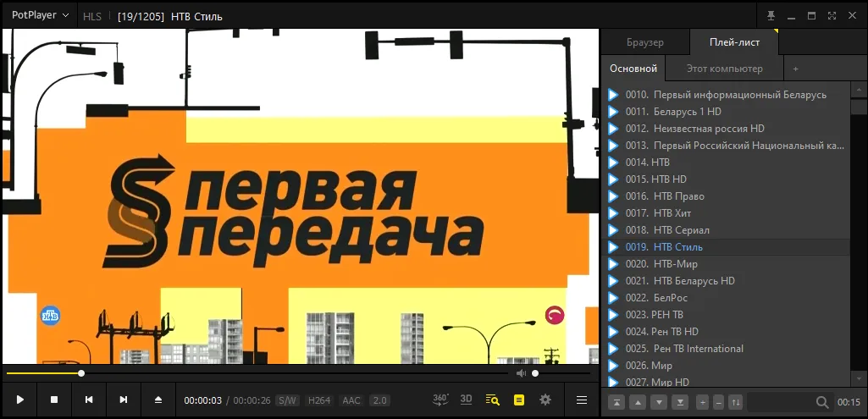Select item 0013 Первый Российский Национальный
Image resolution: width=868 pixels, height=419 pixels.
click(x=726, y=146)
